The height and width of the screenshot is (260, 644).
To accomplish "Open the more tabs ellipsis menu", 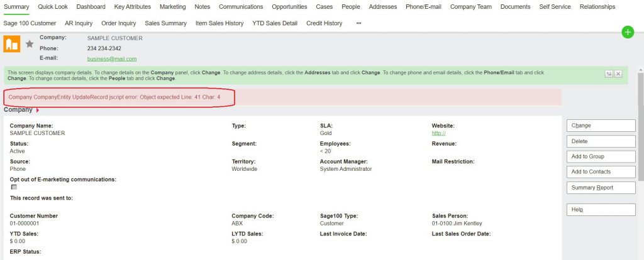I will click(359, 23).
